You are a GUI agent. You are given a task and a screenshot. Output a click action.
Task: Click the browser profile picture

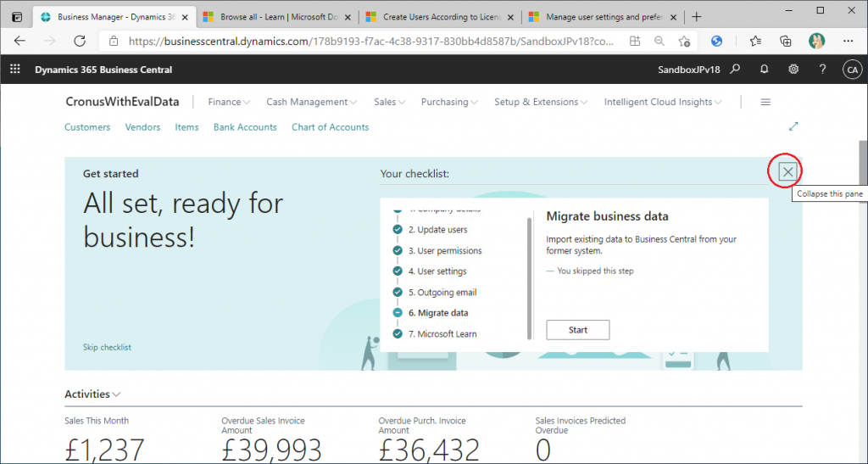(816, 41)
